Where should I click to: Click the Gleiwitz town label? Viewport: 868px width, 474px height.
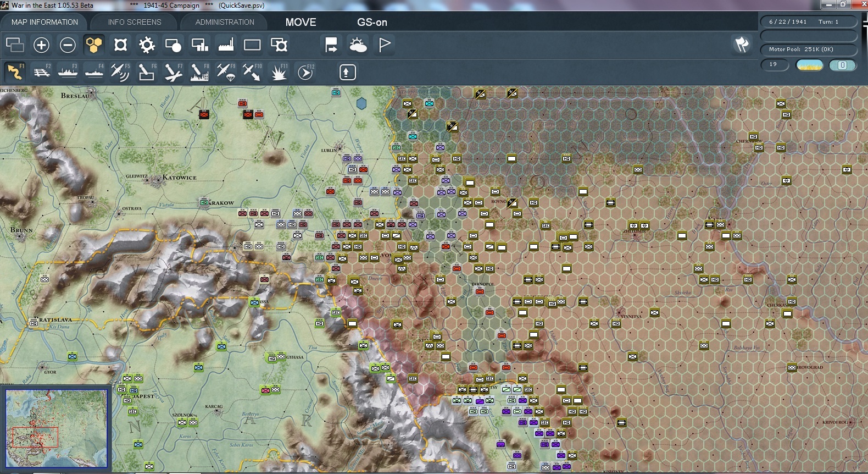[137, 177]
